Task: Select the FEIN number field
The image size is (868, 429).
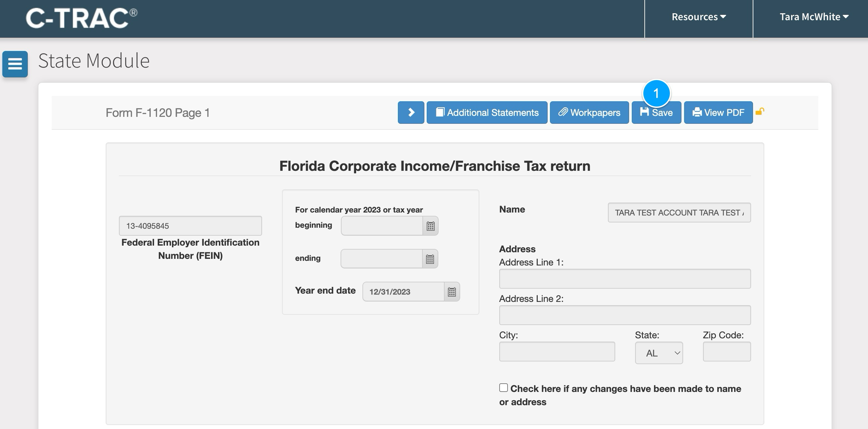Action: click(x=190, y=226)
